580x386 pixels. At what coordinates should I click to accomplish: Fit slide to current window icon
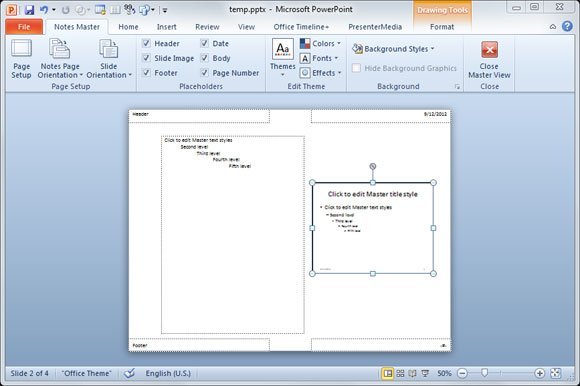coord(555,373)
